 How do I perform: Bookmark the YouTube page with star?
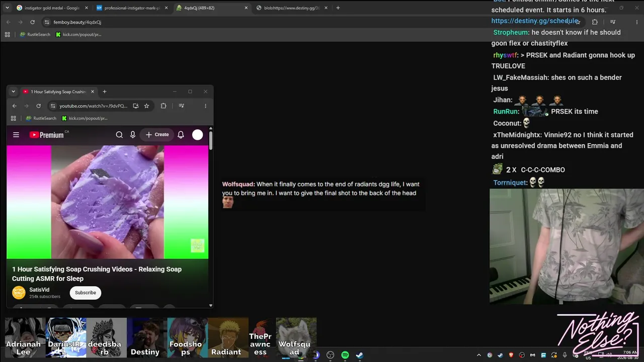146,106
